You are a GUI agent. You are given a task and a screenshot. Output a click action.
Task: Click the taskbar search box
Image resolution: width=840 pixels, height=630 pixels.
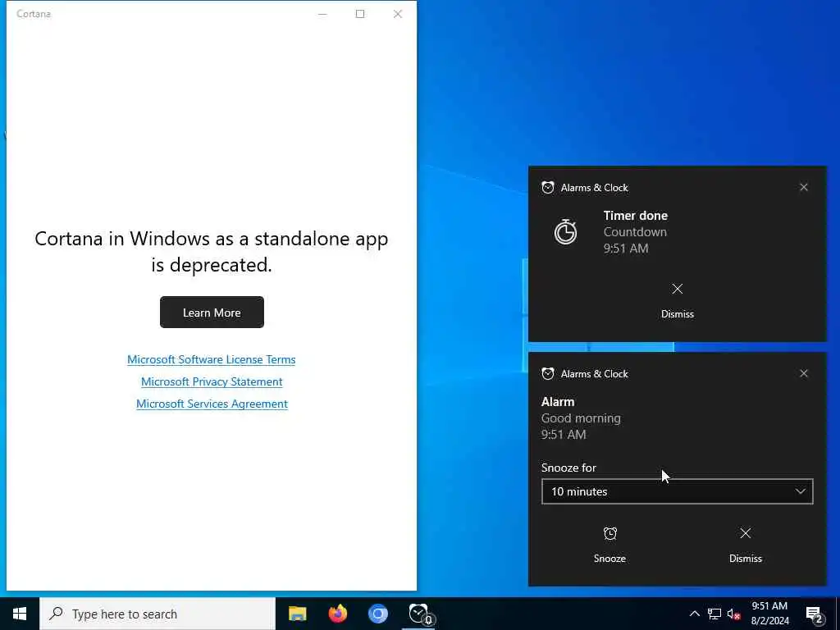[x=157, y=614]
